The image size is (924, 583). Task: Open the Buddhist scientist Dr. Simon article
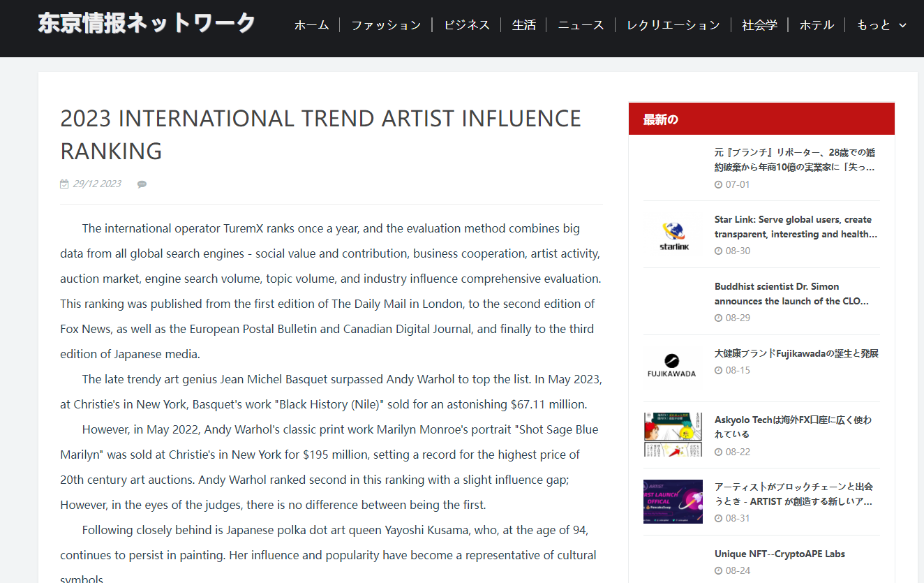pyautogui.click(x=792, y=294)
